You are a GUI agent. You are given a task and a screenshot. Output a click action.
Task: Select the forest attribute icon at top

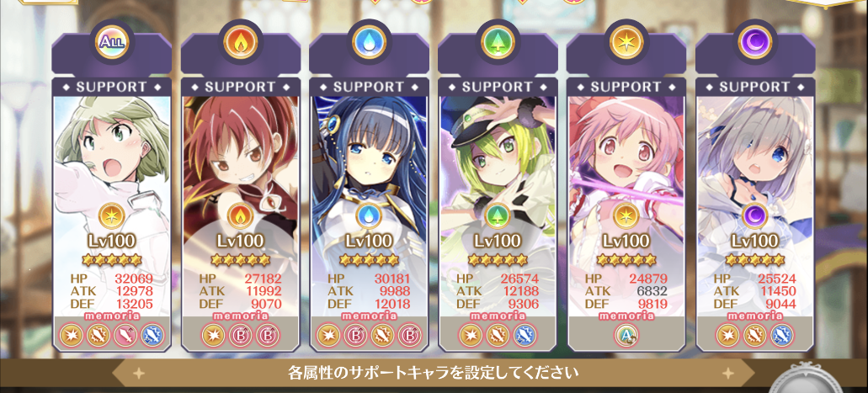498,42
